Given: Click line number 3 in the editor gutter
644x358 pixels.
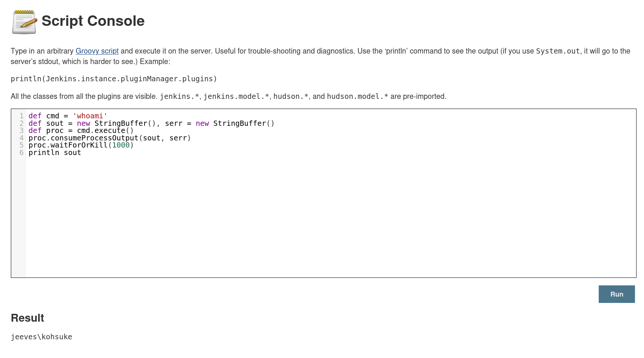Looking at the screenshot, I should click(21, 131).
